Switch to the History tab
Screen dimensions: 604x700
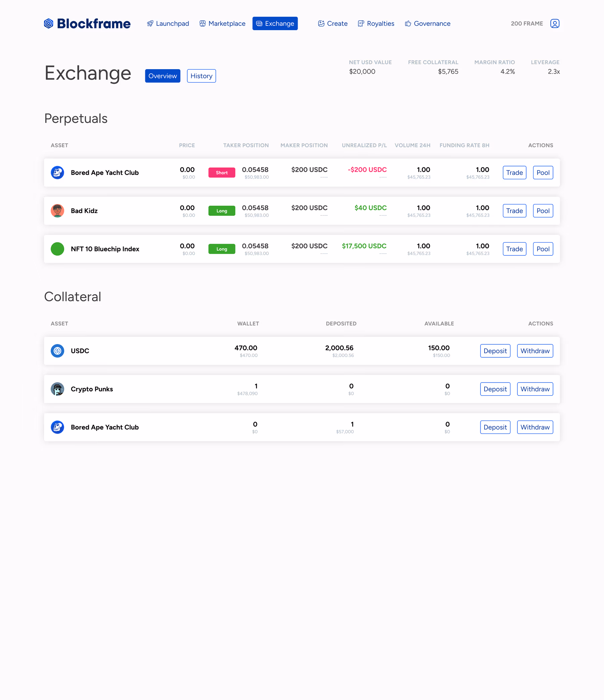pos(201,76)
